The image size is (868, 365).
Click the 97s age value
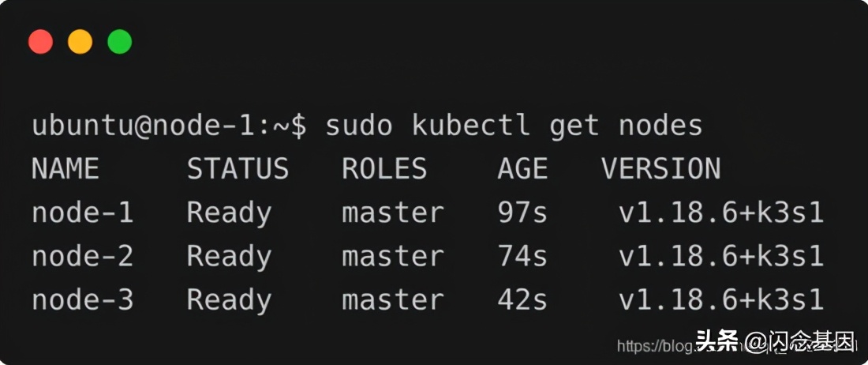[522, 213]
